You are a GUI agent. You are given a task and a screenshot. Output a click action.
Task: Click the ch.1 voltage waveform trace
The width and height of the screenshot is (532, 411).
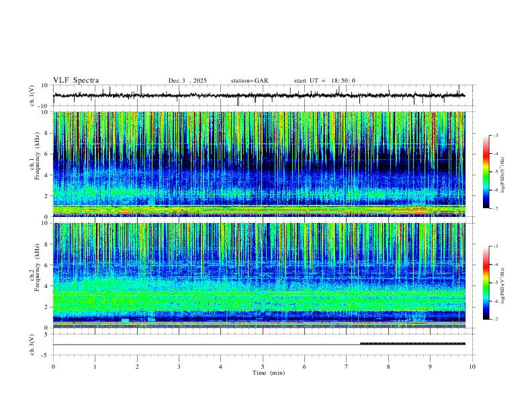point(259,95)
